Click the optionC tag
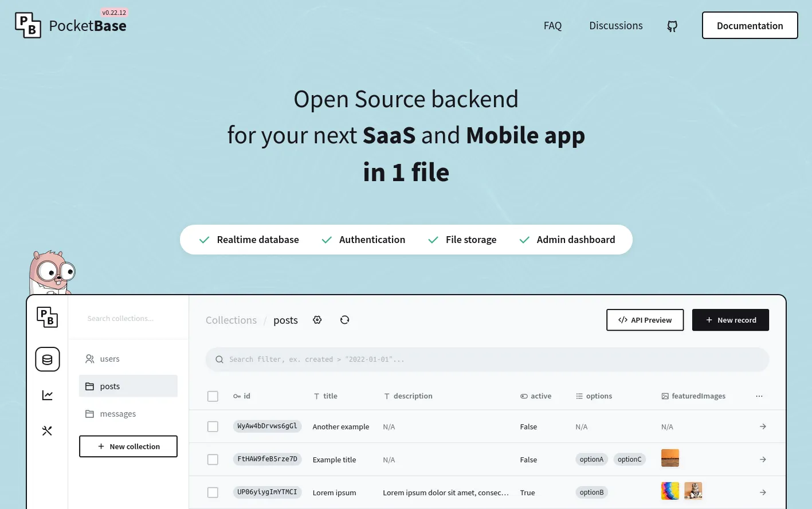 (x=629, y=459)
